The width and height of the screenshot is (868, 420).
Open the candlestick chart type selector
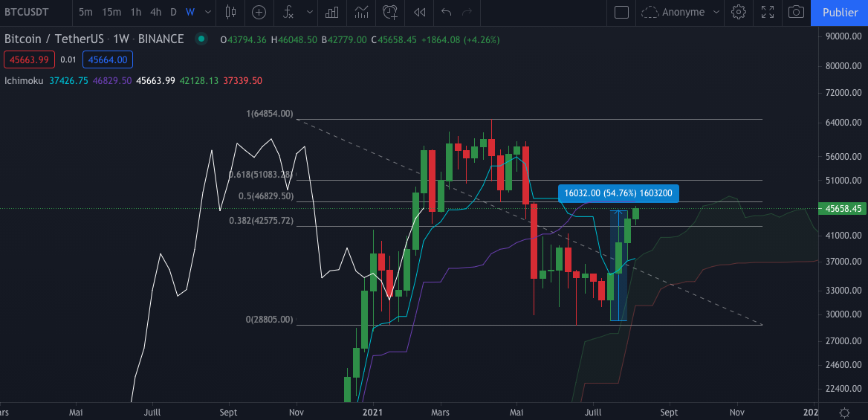[x=230, y=12]
